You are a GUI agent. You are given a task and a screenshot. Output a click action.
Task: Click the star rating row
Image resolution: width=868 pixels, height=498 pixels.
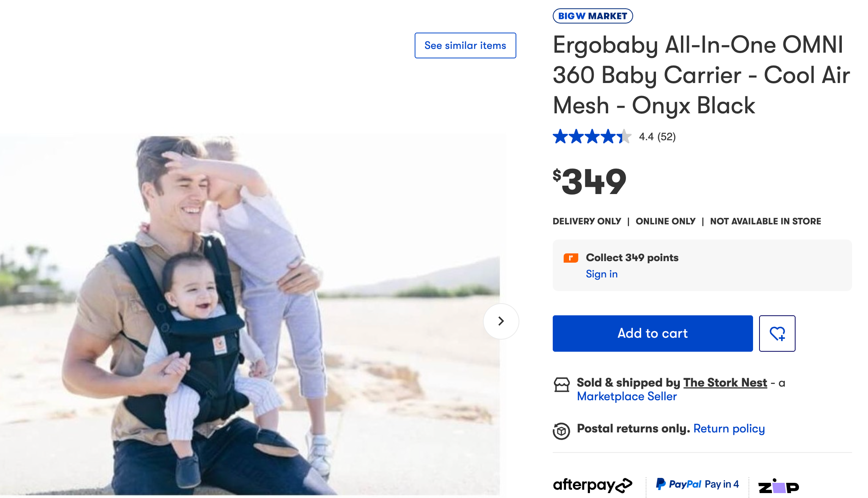click(592, 136)
